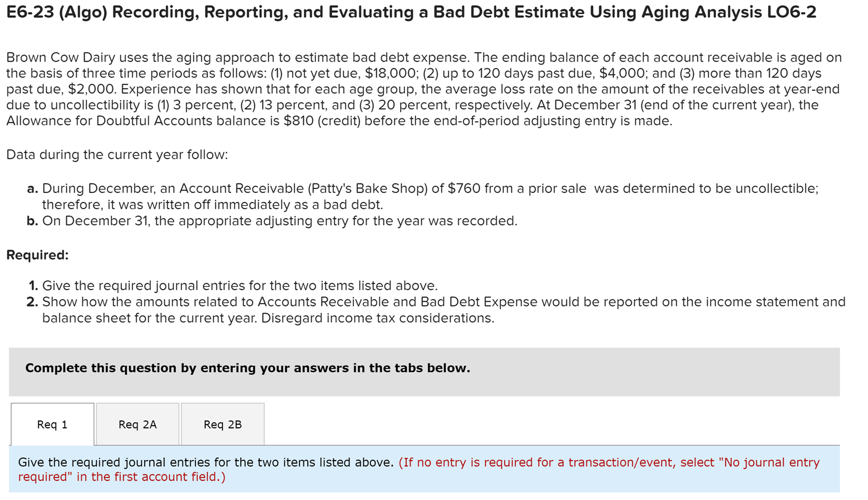868x500 pixels.
Task: Click the gray Complete this question banner
Action: [x=248, y=368]
